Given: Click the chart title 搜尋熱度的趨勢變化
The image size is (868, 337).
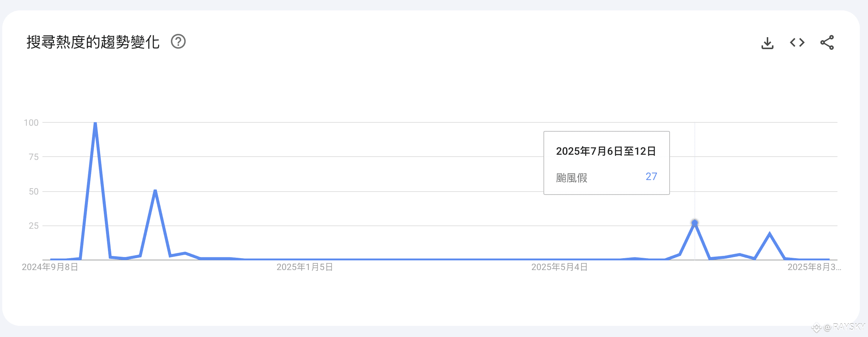Looking at the screenshot, I should [93, 42].
